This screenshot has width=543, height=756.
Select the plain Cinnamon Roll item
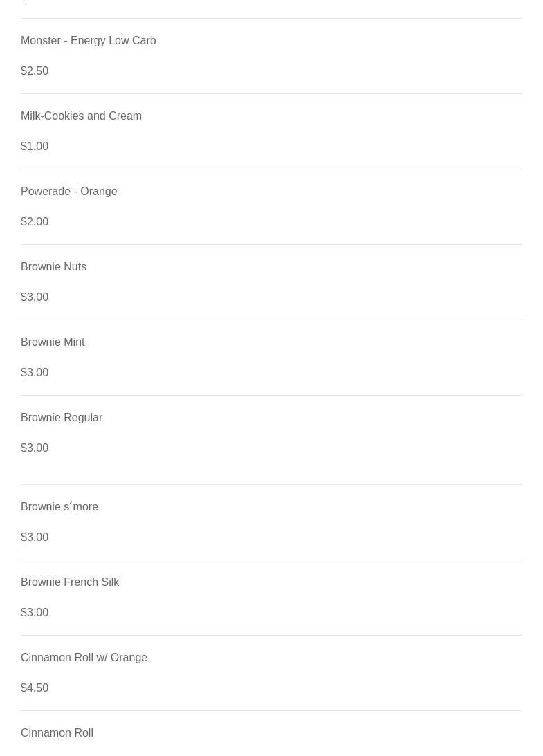point(57,733)
